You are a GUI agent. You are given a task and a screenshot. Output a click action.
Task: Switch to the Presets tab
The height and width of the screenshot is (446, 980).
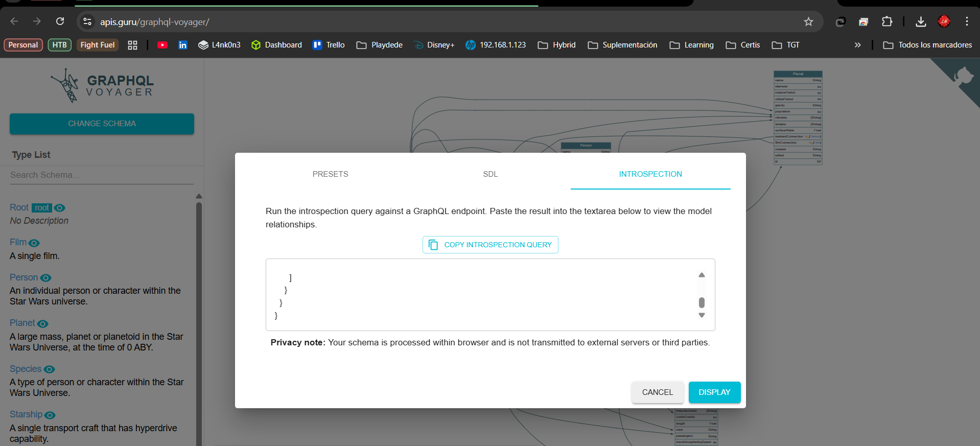330,174
